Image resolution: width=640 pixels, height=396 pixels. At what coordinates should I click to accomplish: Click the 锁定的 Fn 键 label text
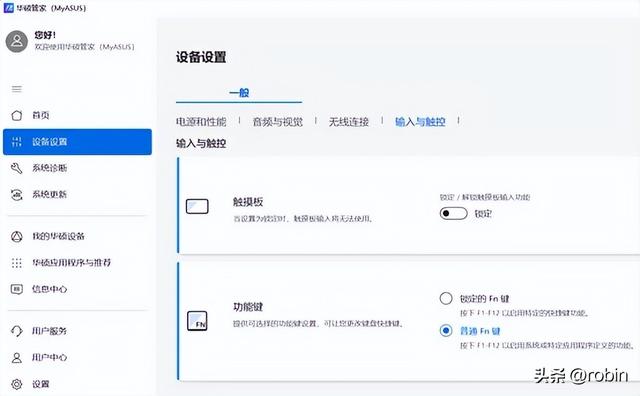(x=484, y=299)
